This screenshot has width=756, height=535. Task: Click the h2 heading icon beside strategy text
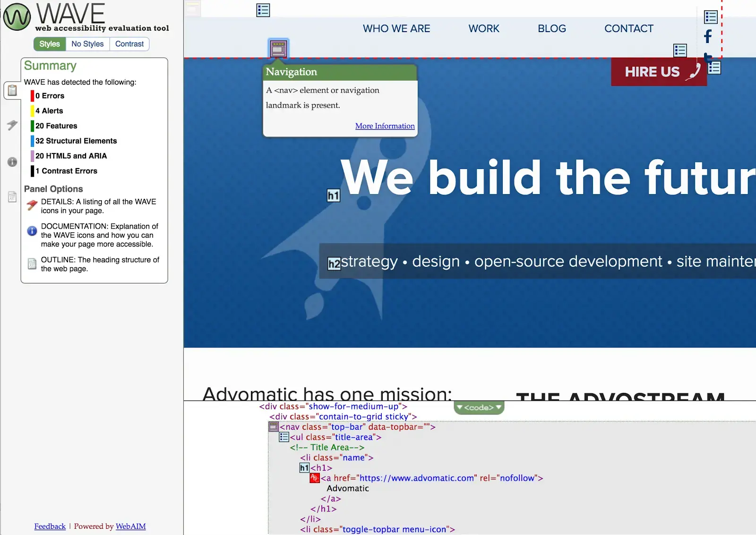click(334, 263)
